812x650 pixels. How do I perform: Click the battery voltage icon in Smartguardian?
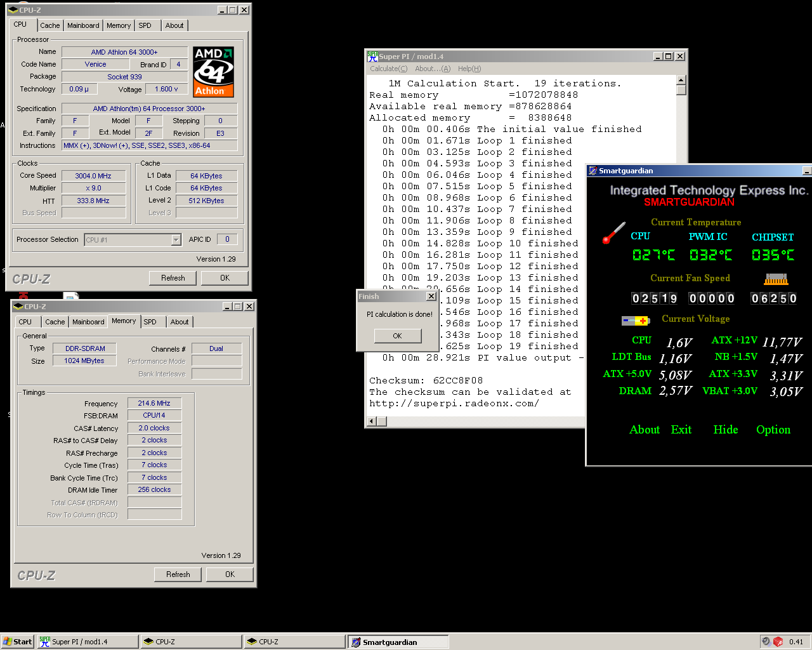coord(636,321)
